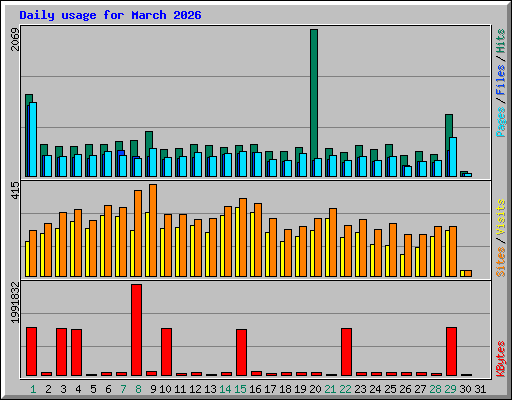Click the orange visits bar for day 25
The image size is (512, 400).
393,250
